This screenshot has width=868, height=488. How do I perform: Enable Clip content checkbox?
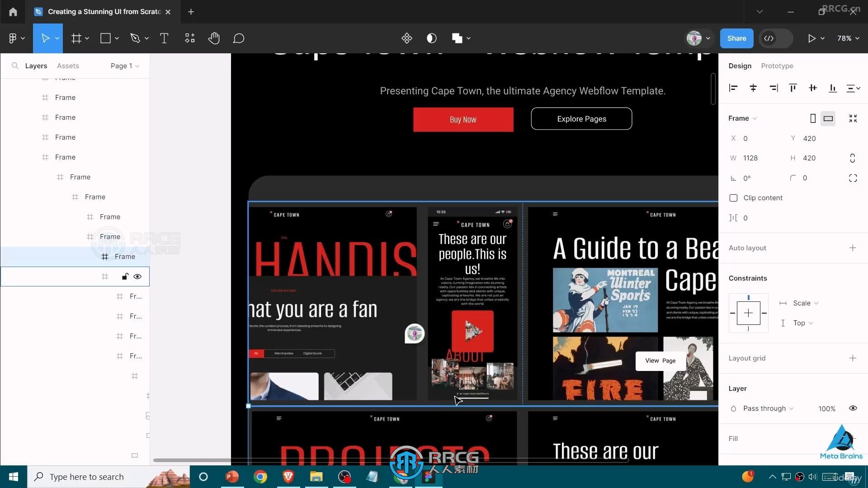pos(733,198)
